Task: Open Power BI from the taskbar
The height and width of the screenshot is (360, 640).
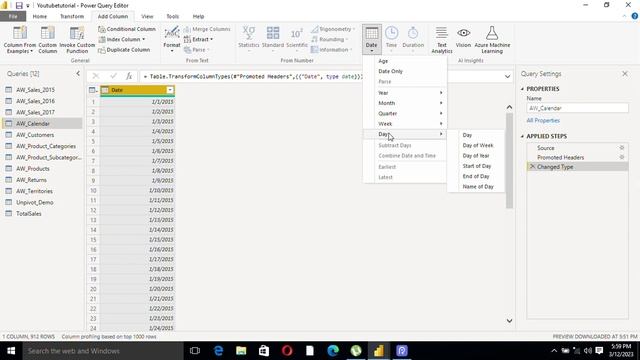Action: [379, 351]
